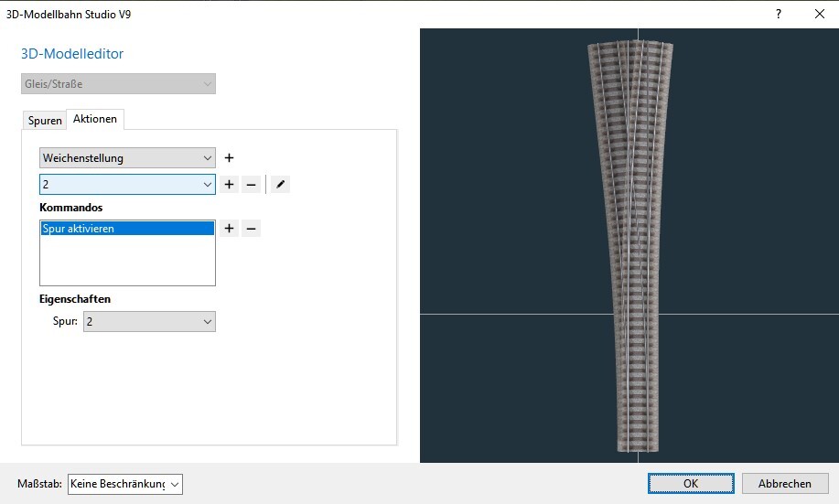Click the Kommandos label
Image resolution: width=839 pixels, height=504 pixels.
[x=71, y=208]
